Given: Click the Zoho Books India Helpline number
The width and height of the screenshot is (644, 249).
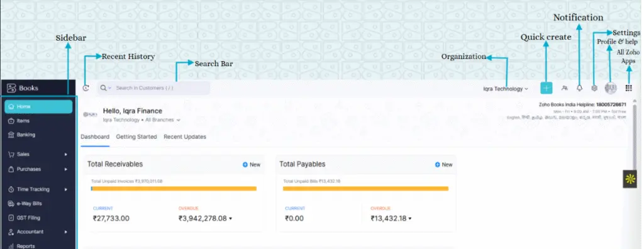Looking at the screenshot, I should point(612,104).
